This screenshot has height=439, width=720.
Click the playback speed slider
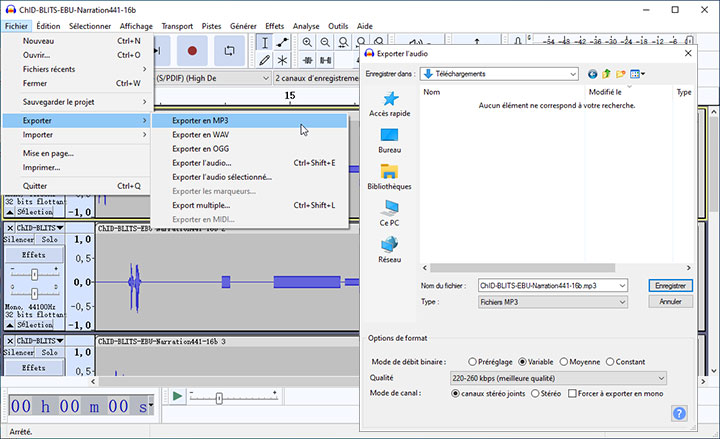point(219,398)
